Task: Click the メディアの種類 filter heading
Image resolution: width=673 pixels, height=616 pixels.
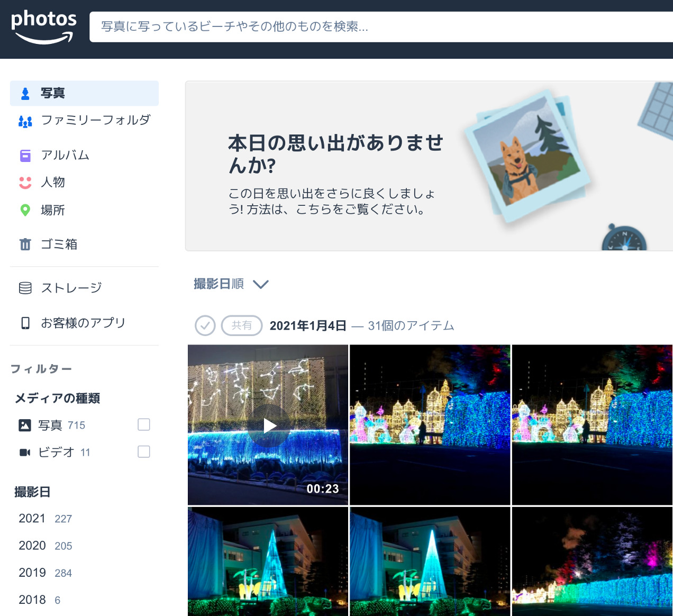Action: [57, 398]
